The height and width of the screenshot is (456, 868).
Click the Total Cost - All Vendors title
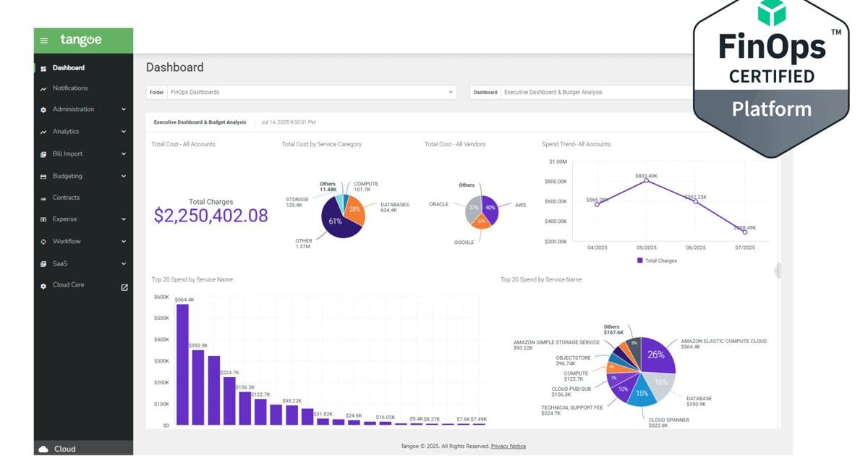455,144
